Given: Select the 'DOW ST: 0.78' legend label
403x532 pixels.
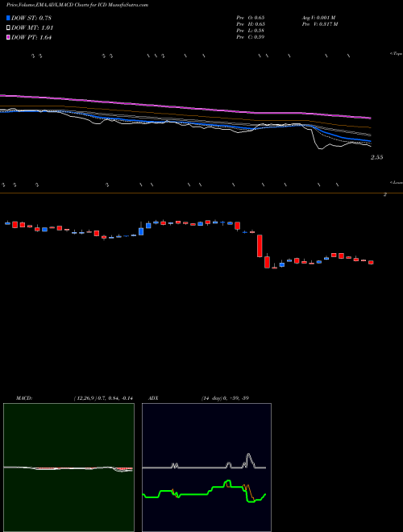Looking at the screenshot, I should point(31,18).
